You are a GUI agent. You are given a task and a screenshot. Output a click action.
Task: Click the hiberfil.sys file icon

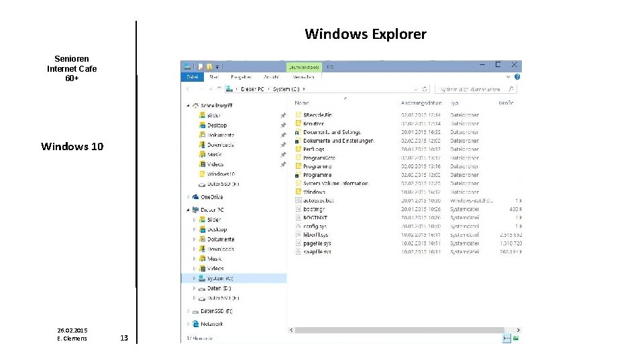(x=299, y=235)
